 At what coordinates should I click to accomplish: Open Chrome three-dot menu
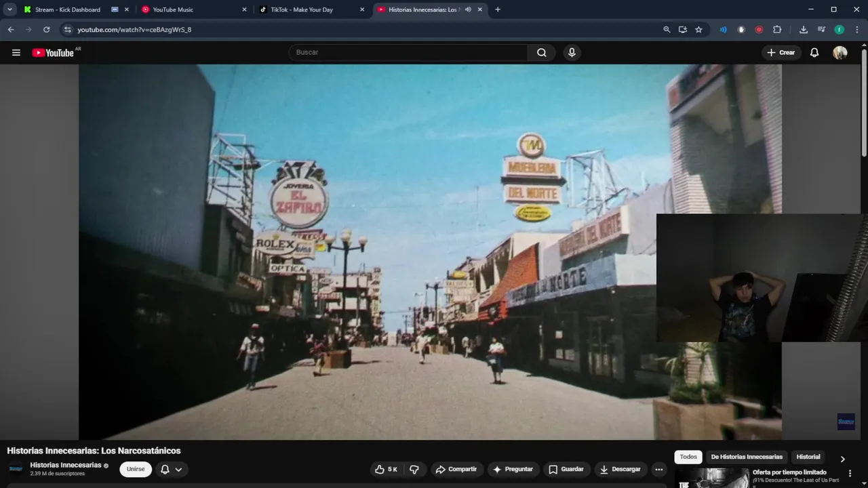point(856,30)
